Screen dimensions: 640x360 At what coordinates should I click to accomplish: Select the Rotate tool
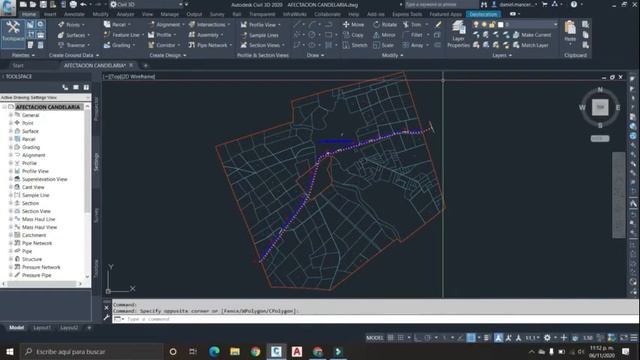pos(385,24)
